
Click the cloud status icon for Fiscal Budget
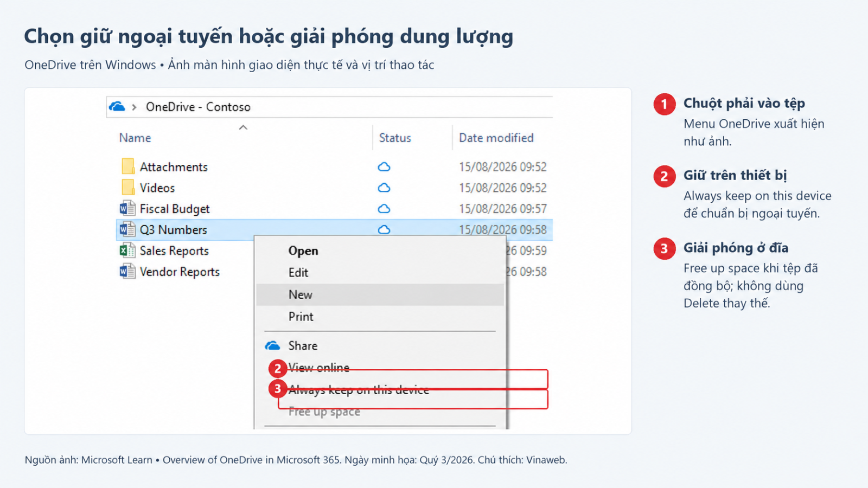(384, 209)
